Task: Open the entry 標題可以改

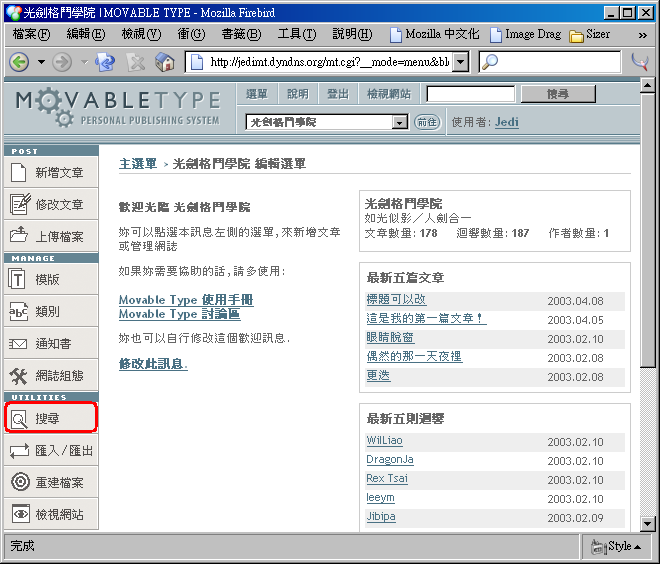Action: point(397,299)
